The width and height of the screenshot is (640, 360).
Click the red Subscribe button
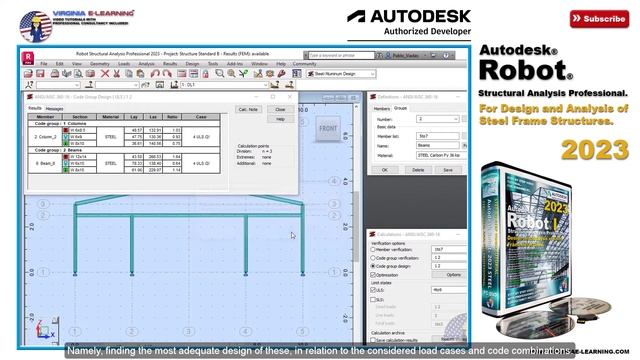click(x=599, y=19)
